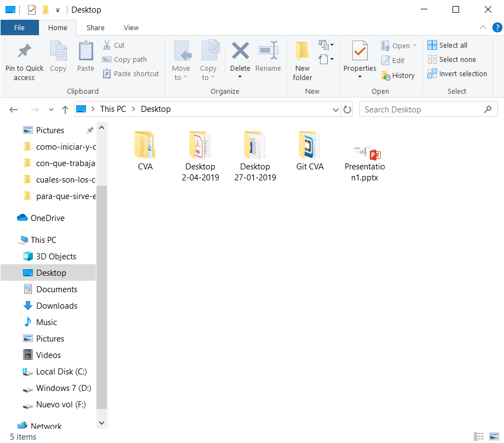Switch to large icons view in status bar
The image size is (504, 443).
pyautogui.click(x=494, y=436)
